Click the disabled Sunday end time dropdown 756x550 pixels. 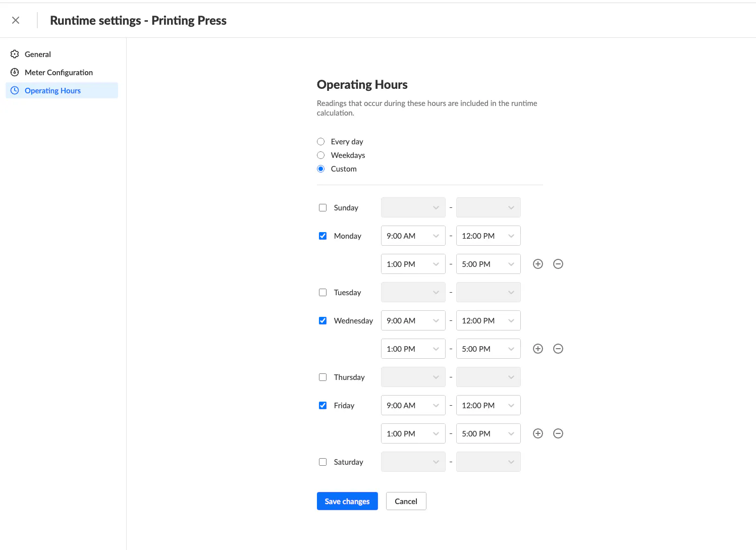[488, 207]
